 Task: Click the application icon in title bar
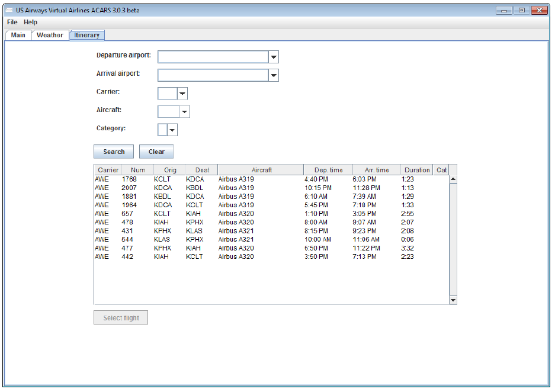tap(9, 10)
